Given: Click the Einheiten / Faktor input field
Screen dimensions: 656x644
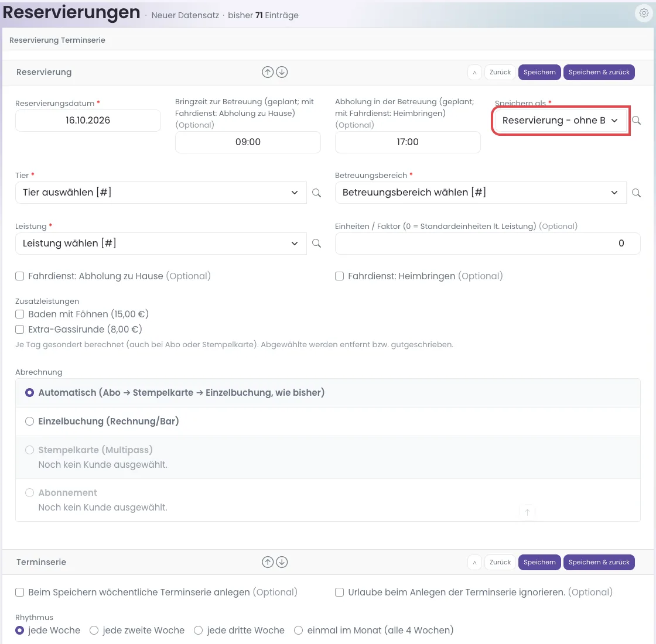Looking at the screenshot, I should click(x=488, y=244).
